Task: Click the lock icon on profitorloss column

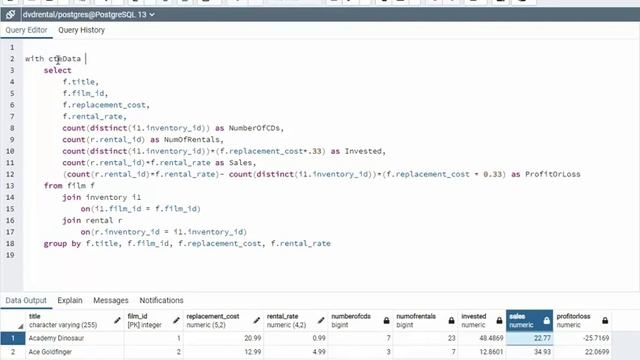Action: [605, 320]
